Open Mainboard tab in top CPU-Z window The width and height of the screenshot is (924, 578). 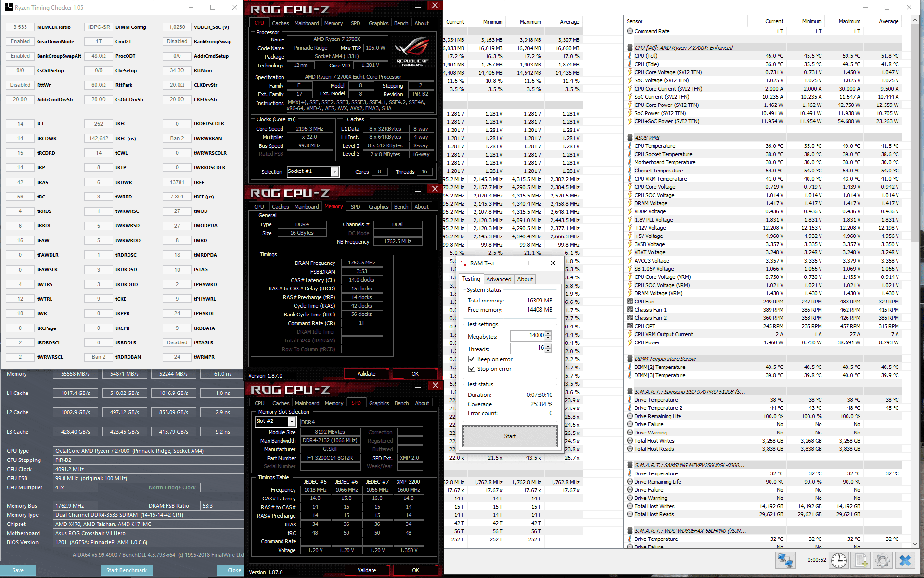307,23
